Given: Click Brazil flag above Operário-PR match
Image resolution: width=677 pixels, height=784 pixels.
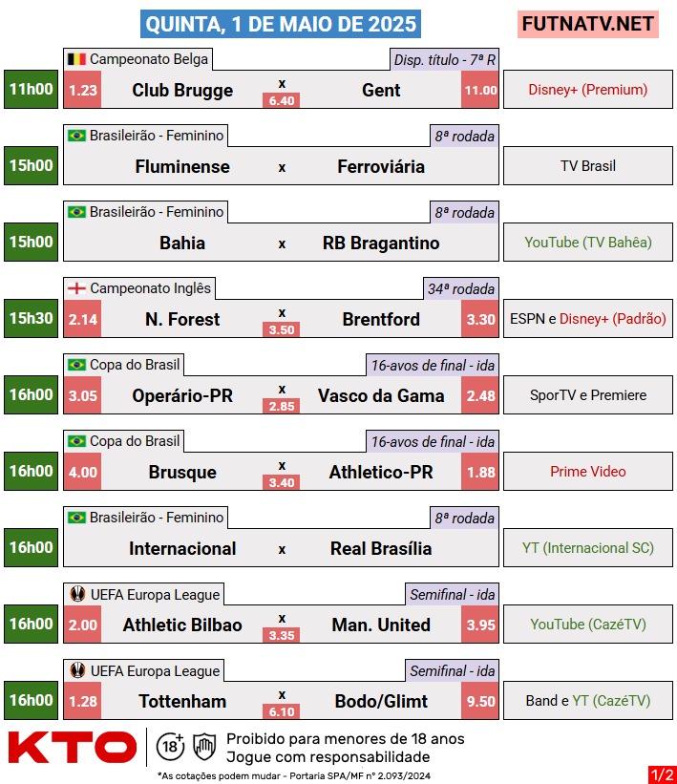Looking at the screenshot, I should tap(76, 365).
